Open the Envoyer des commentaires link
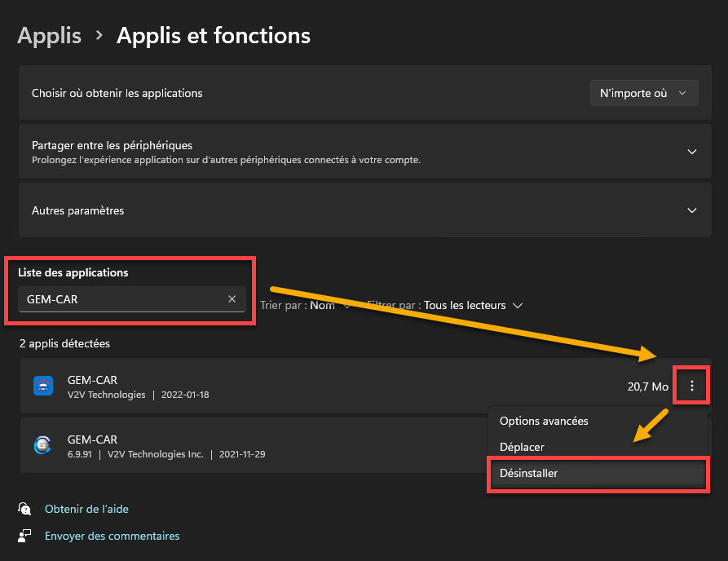Screen dimensions: 728x561 coord(113,536)
